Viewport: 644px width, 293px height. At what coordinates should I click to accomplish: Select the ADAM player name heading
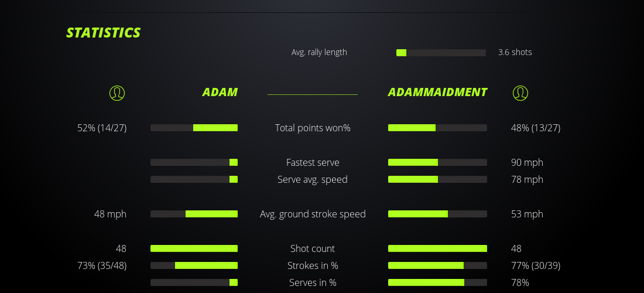click(x=220, y=92)
